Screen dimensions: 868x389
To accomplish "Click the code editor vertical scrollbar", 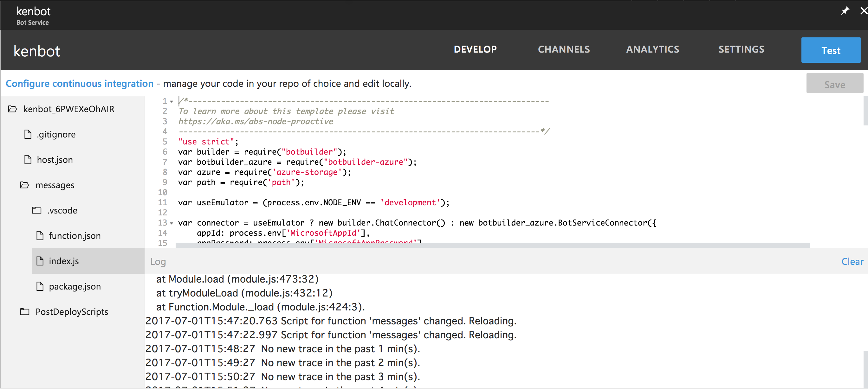I will [865, 111].
